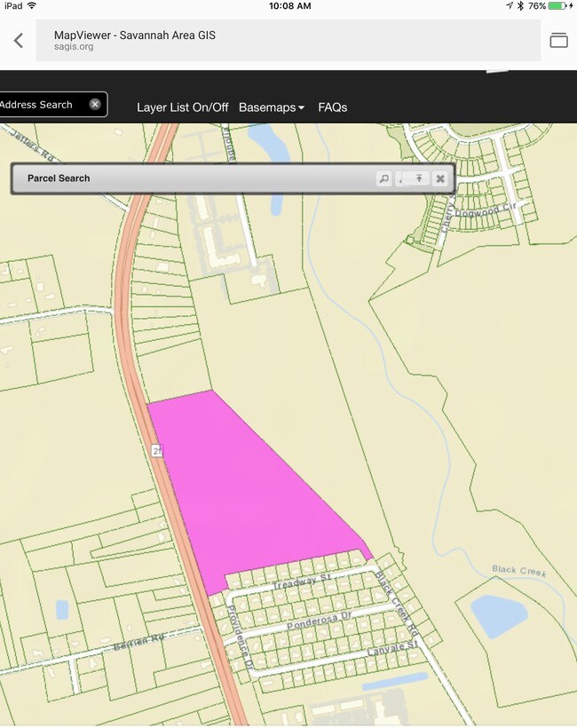Viewport: 577px width, 728px height.
Task: Tap the sagis.org browser address bar
Action: pos(288,40)
